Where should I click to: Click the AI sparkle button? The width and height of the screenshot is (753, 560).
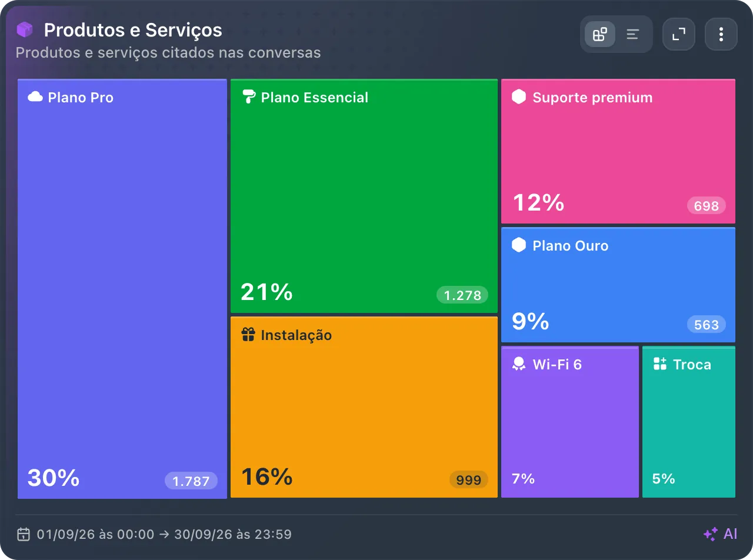tap(720, 534)
